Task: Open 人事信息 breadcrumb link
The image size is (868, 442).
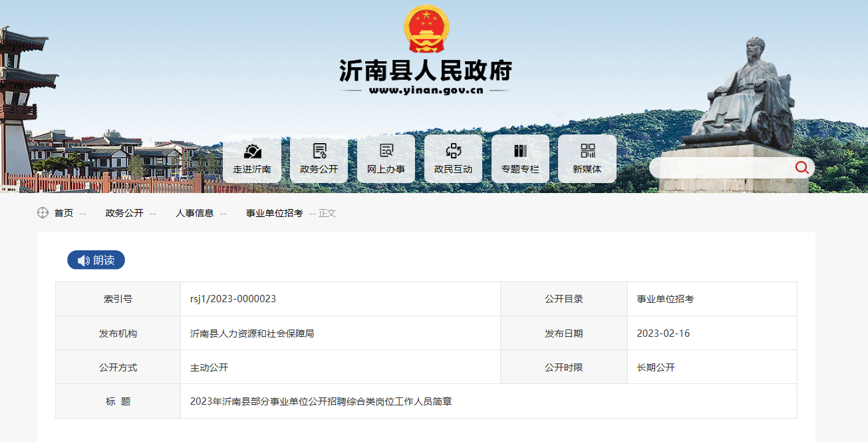Action: [x=195, y=213]
